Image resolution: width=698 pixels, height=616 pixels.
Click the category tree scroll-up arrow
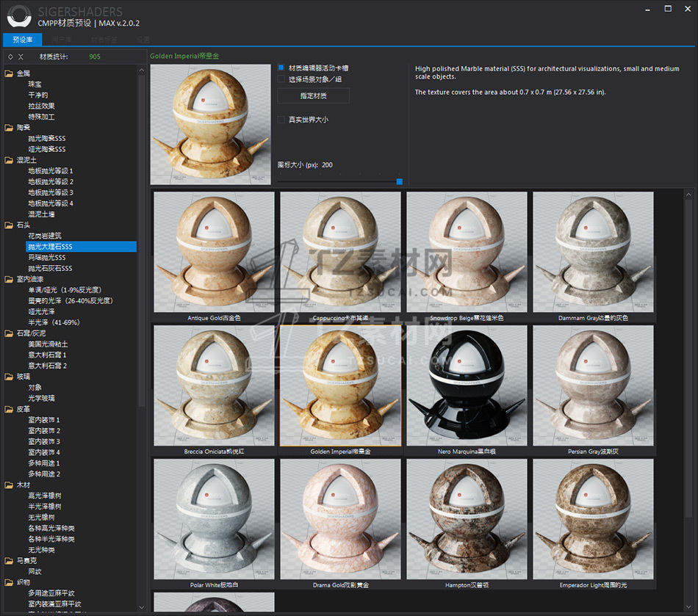(142, 70)
